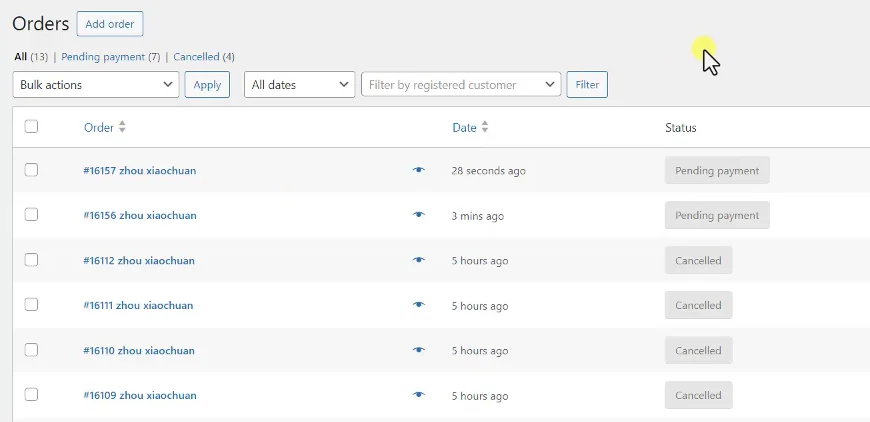Preview order #16156 with eye icon
This screenshot has height=422, width=870.
[419, 215]
